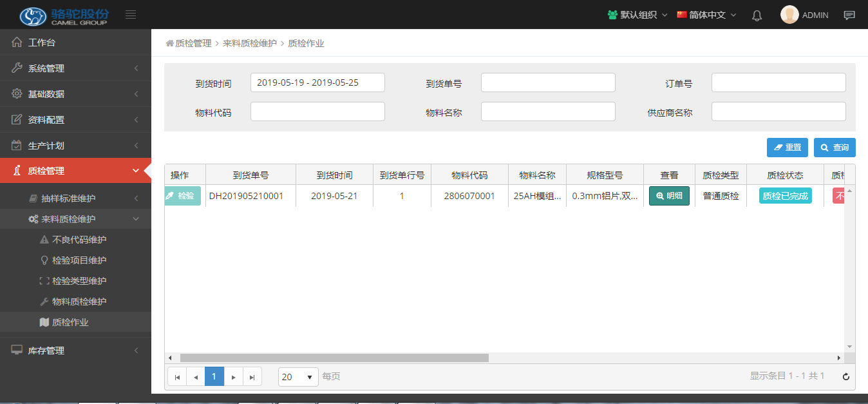Expand 资料配置 menu
This screenshot has width=868, height=404.
[75, 120]
